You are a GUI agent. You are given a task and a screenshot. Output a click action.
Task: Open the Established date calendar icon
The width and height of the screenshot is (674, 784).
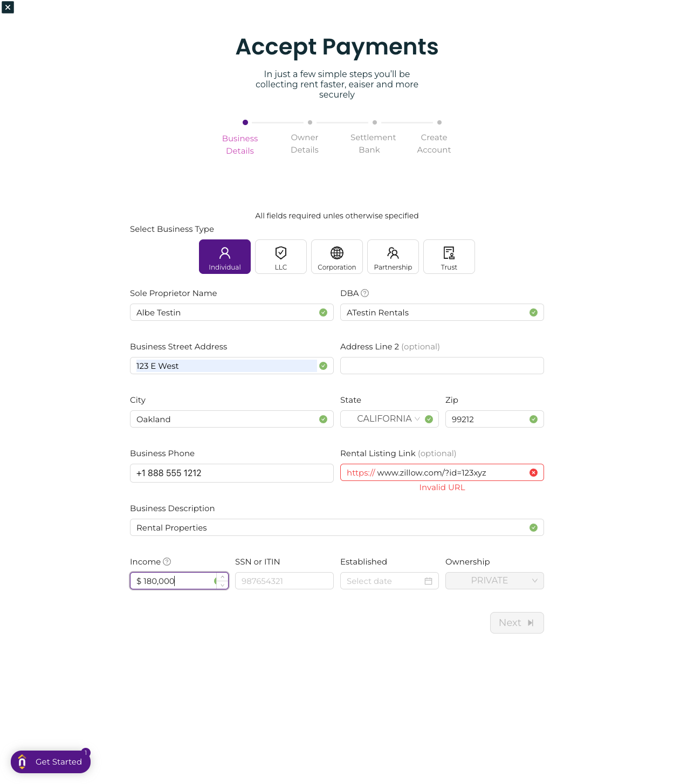pyautogui.click(x=429, y=581)
